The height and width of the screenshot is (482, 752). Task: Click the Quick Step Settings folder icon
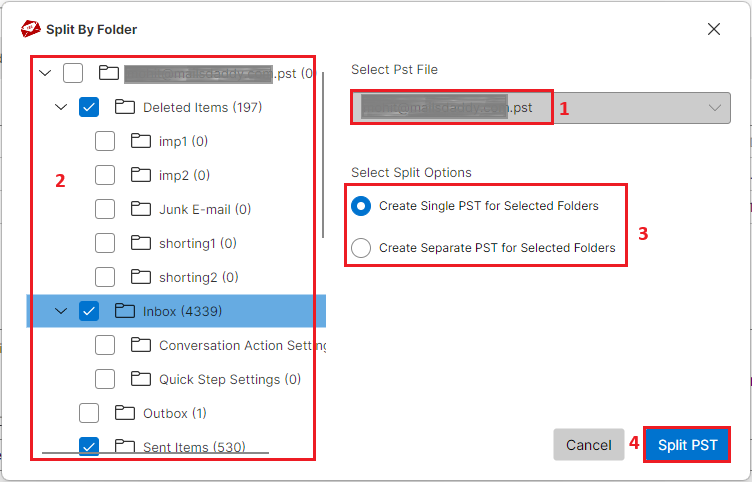141,379
